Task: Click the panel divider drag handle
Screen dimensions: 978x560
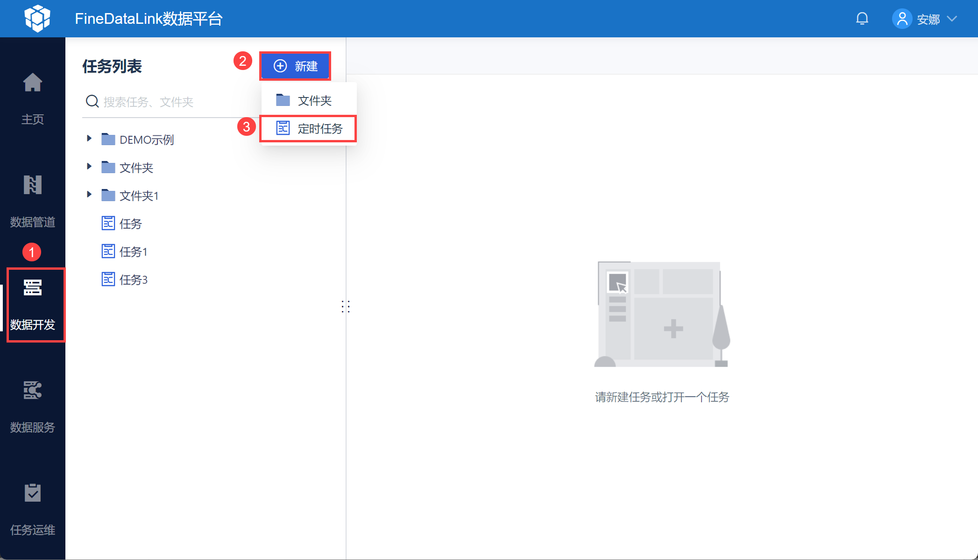Action: click(x=346, y=307)
